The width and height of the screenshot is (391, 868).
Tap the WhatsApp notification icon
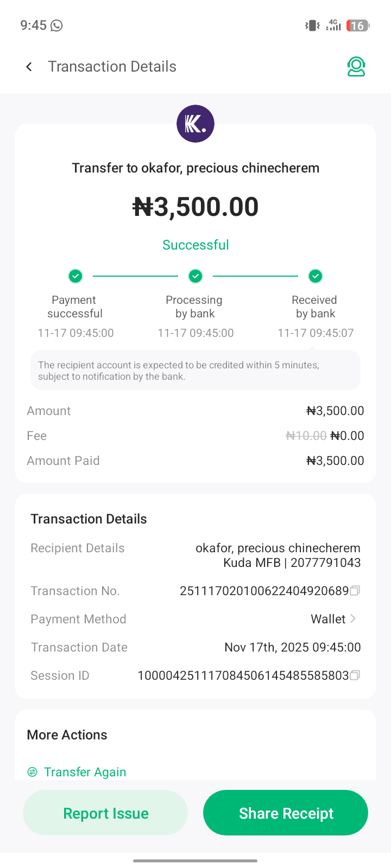56,25
